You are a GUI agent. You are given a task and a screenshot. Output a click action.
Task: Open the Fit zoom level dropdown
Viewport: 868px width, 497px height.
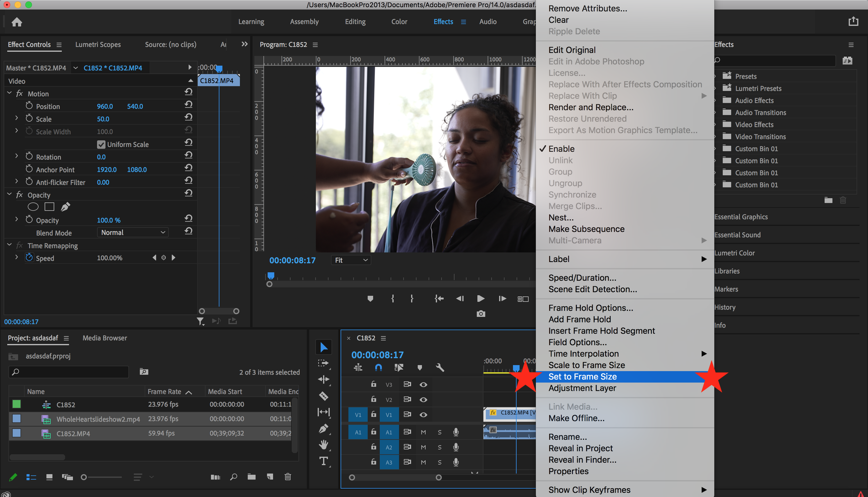pos(351,260)
